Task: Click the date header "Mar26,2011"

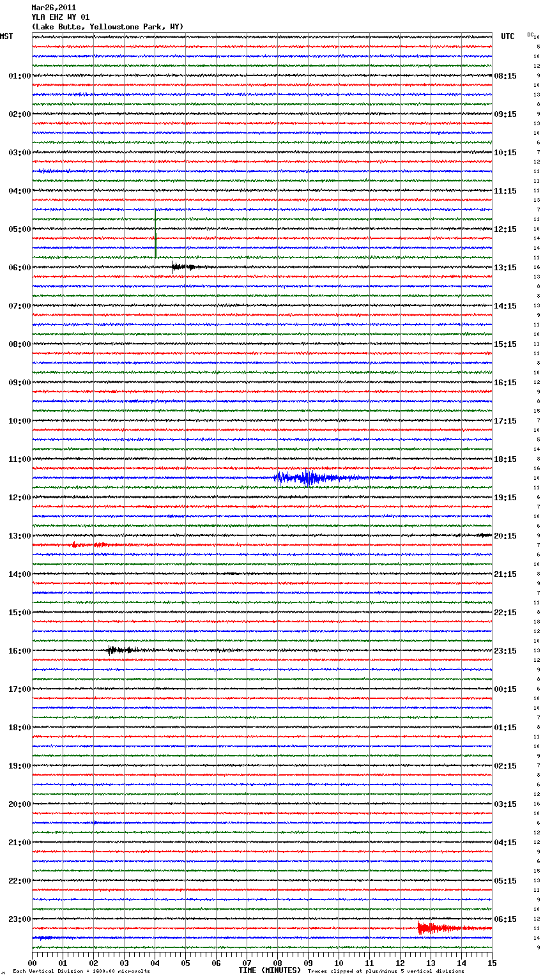Action: point(54,8)
